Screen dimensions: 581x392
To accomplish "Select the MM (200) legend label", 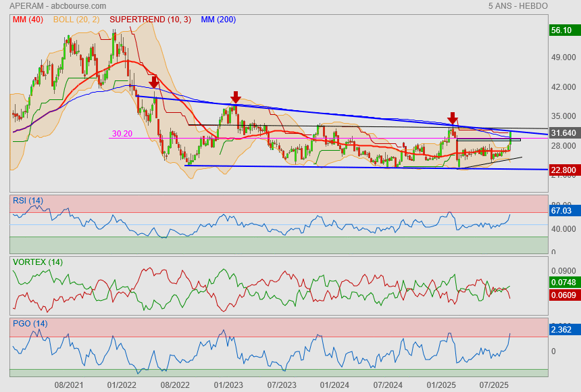I will coord(218,20).
